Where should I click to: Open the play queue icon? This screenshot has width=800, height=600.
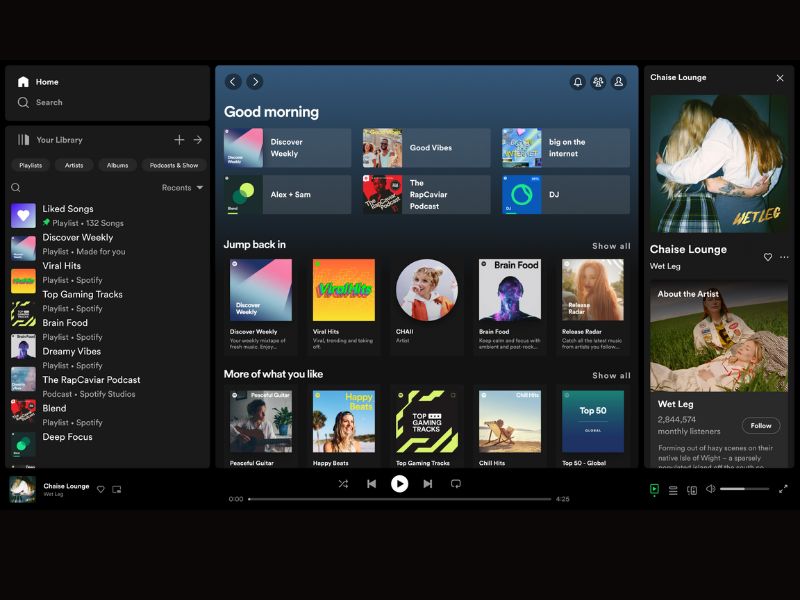(x=673, y=490)
